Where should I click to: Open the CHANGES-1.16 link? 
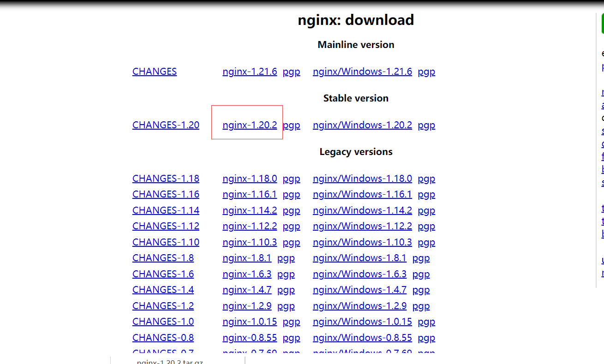click(x=166, y=194)
